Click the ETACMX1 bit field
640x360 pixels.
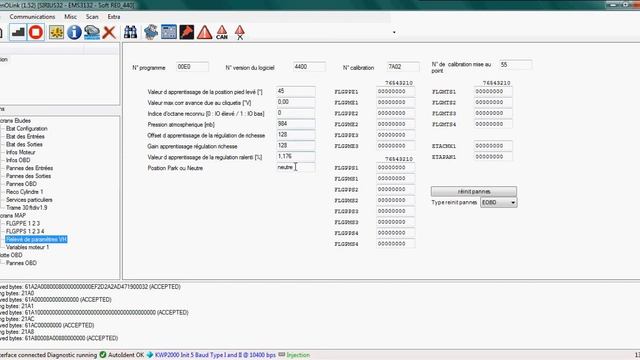click(x=493, y=146)
